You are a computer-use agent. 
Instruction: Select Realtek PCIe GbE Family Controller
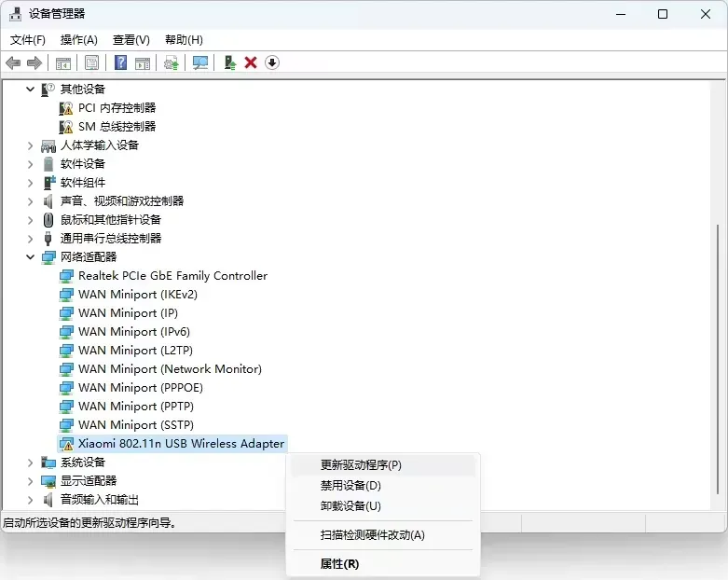coord(172,276)
